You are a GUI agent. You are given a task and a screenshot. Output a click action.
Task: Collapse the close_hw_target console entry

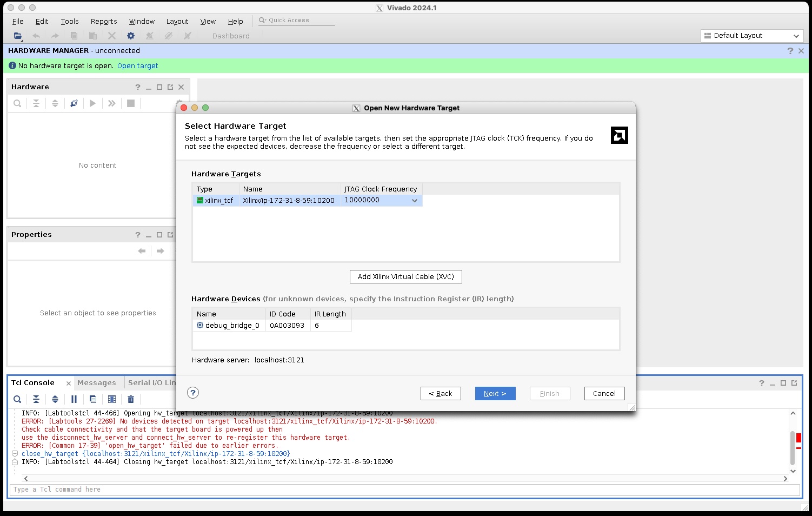15,454
